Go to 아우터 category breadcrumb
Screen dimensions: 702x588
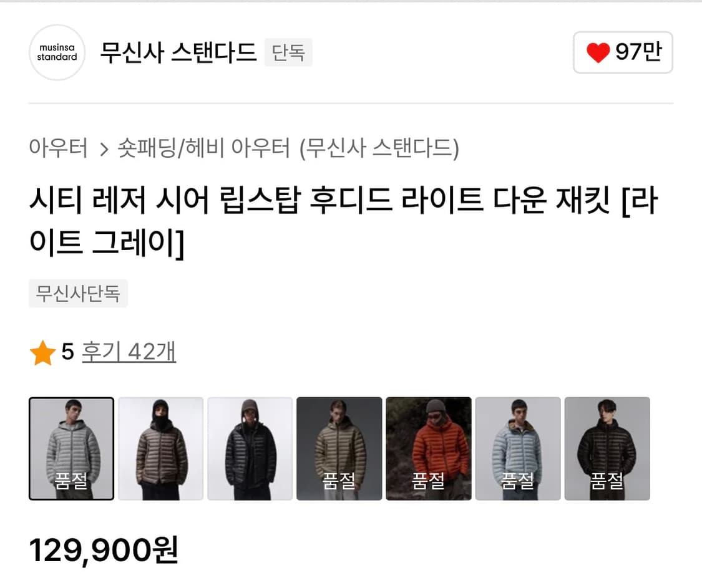tap(58, 148)
